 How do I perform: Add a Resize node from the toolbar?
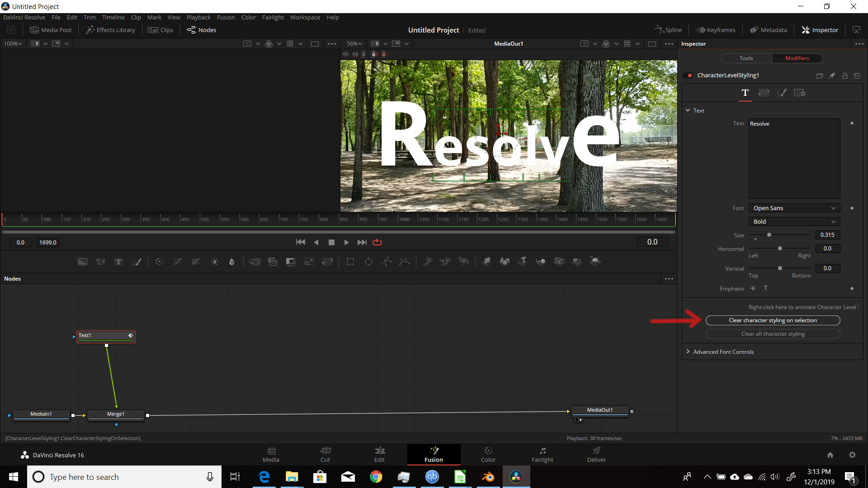[x=309, y=262]
